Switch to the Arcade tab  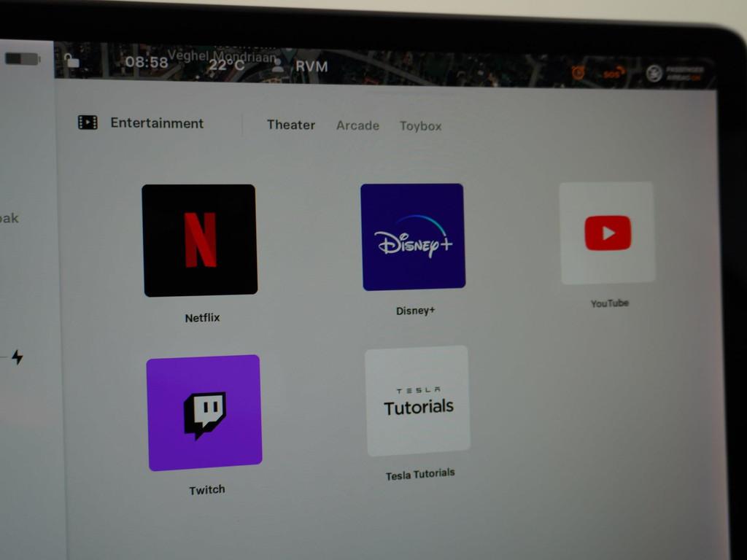tap(357, 125)
